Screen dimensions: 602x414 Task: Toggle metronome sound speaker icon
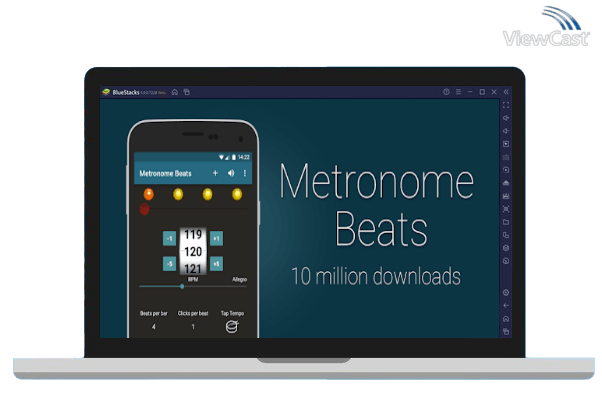point(231,173)
